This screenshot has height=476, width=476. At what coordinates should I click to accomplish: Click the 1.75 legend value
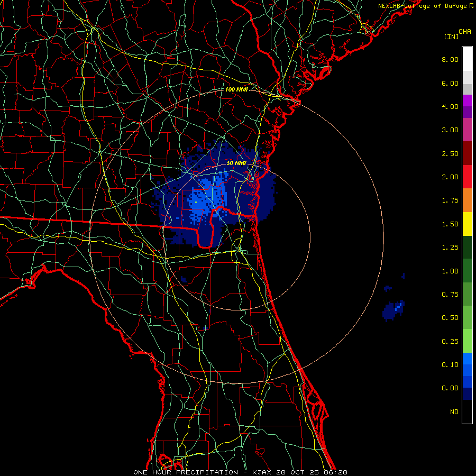[450, 200]
